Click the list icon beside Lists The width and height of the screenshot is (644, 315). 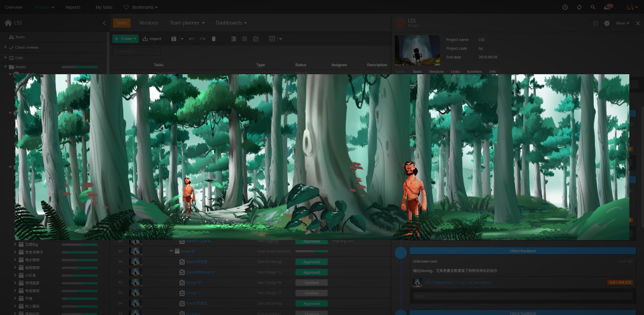(x=12, y=58)
